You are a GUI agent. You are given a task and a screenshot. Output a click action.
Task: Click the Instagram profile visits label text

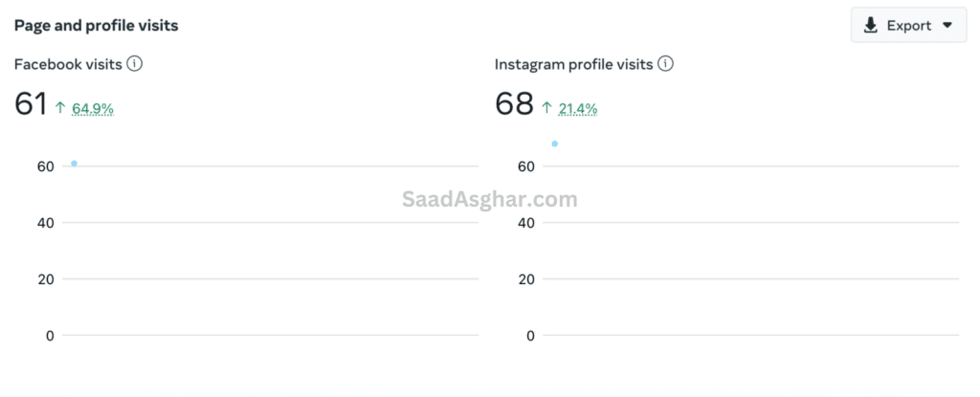574,64
